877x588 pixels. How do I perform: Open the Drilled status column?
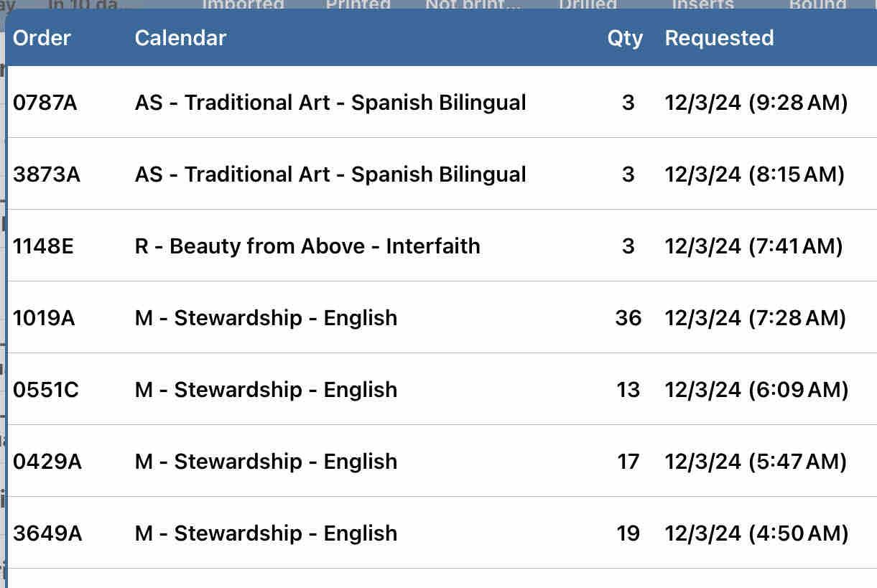pyautogui.click(x=588, y=4)
